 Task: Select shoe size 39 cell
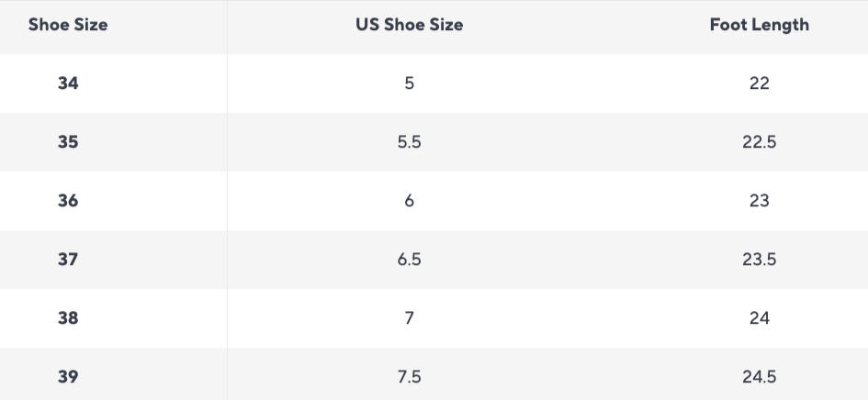68,377
